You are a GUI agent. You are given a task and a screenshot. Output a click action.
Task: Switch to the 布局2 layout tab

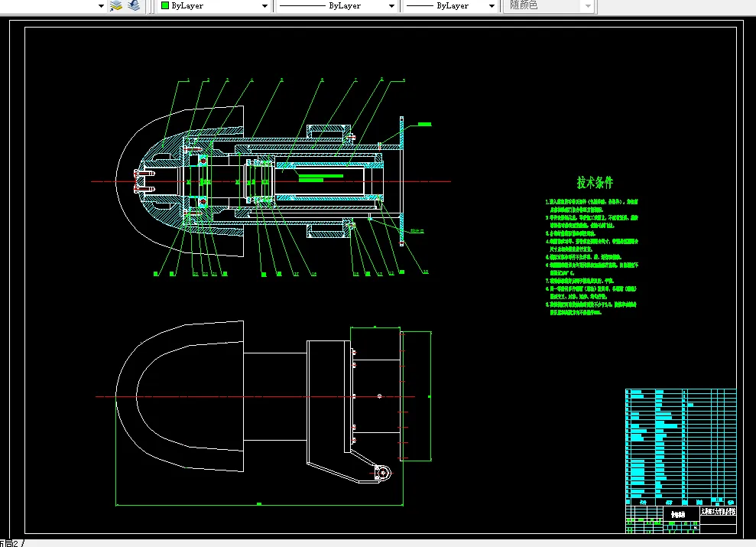(x=9, y=542)
